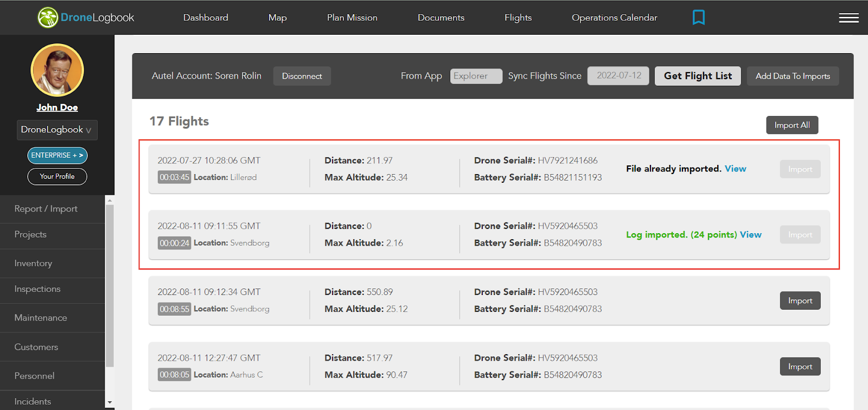868x410 pixels.
Task: Click Add Data To Imports
Action: click(x=793, y=76)
